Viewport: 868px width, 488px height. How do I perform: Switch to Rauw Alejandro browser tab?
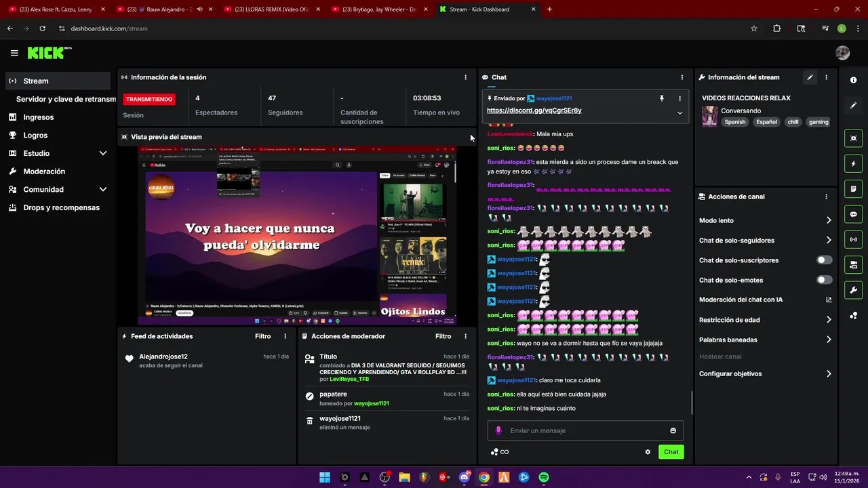(163, 9)
